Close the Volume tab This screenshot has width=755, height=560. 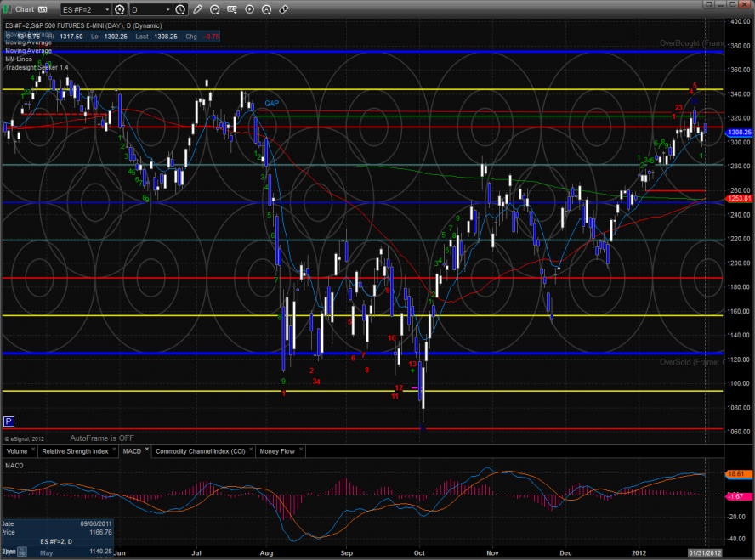point(33,450)
